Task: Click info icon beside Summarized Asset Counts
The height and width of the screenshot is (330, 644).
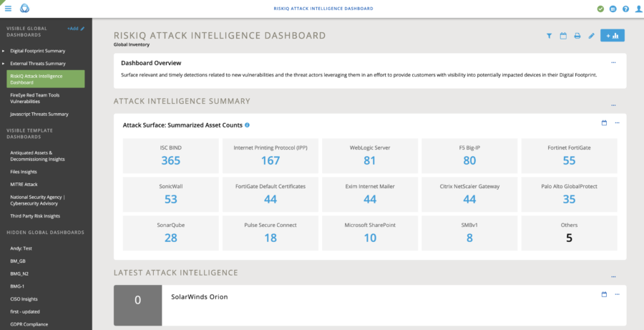Action: tap(248, 125)
